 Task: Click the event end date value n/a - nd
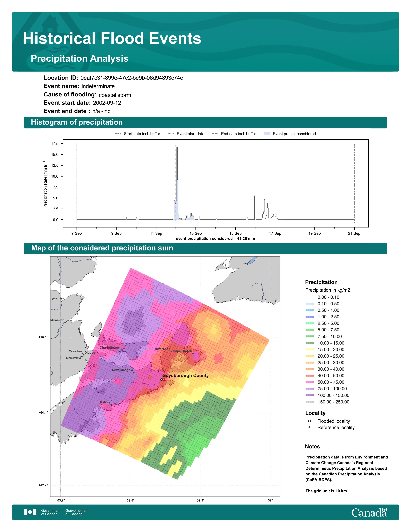point(101,111)
